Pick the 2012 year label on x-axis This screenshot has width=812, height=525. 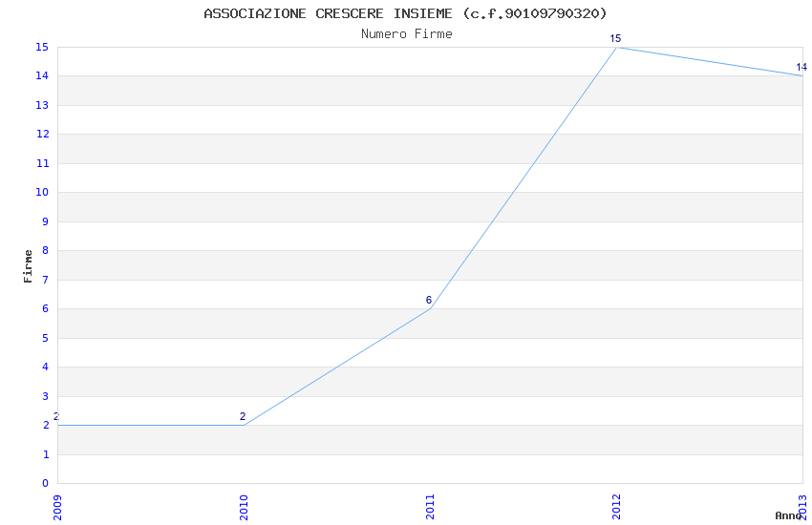tap(616, 505)
